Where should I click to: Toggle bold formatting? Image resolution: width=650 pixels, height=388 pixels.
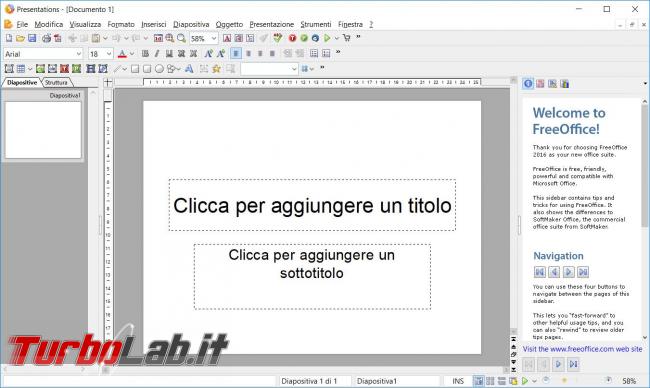coord(145,53)
